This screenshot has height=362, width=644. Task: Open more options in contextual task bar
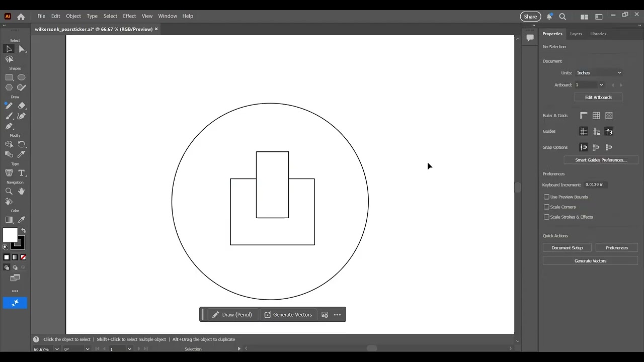tap(337, 315)
